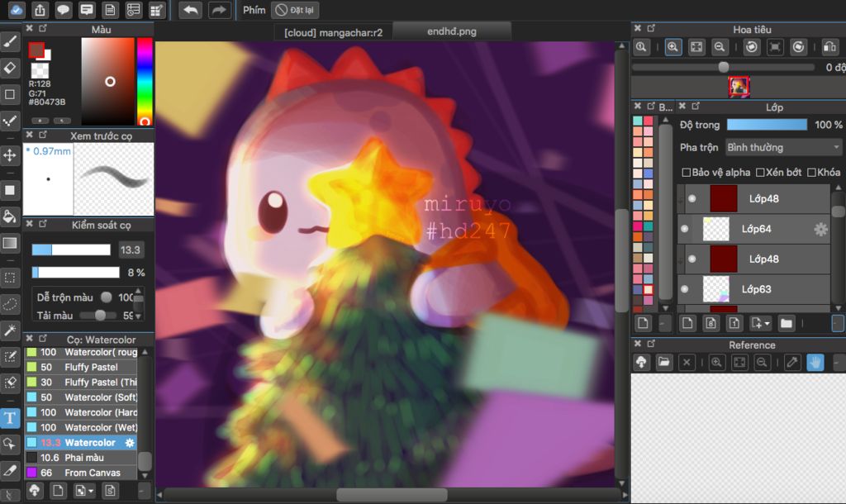Screen dimensions: 846x504
Task: Click zoom out icon in Hoa tiêu panel
Action: coord(720,47)
